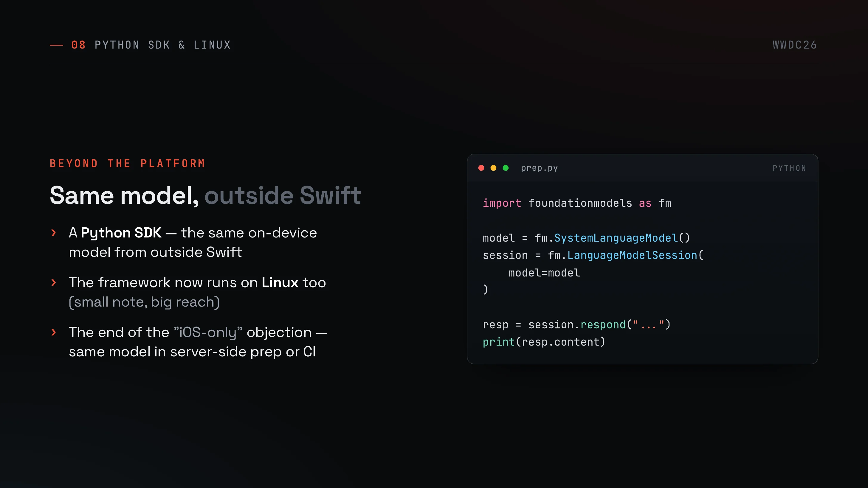Click the bold 'Python SDK' words
868x488 pixels.
121,233
